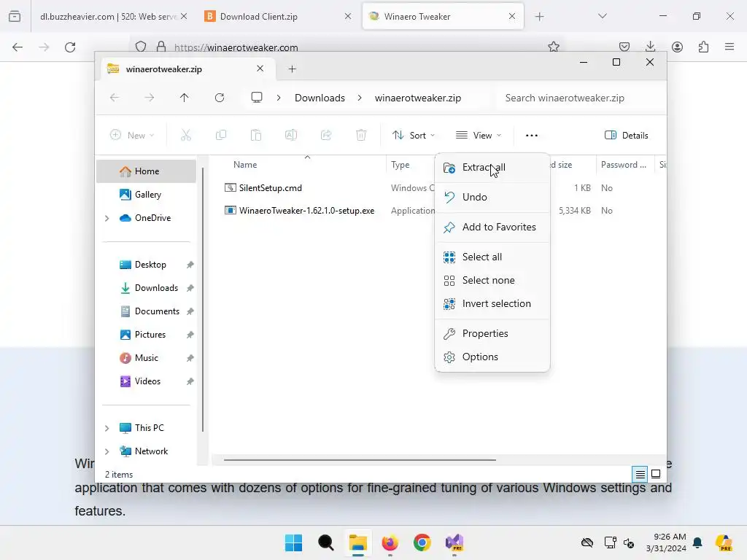Viewport: 747px width, 560px height.
Task: Open Music in the sidebar
Action: (146, 358)
